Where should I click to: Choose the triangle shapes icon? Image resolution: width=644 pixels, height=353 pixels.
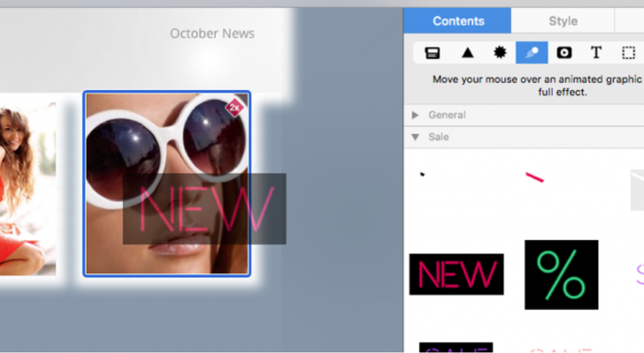tap(467, 53)
